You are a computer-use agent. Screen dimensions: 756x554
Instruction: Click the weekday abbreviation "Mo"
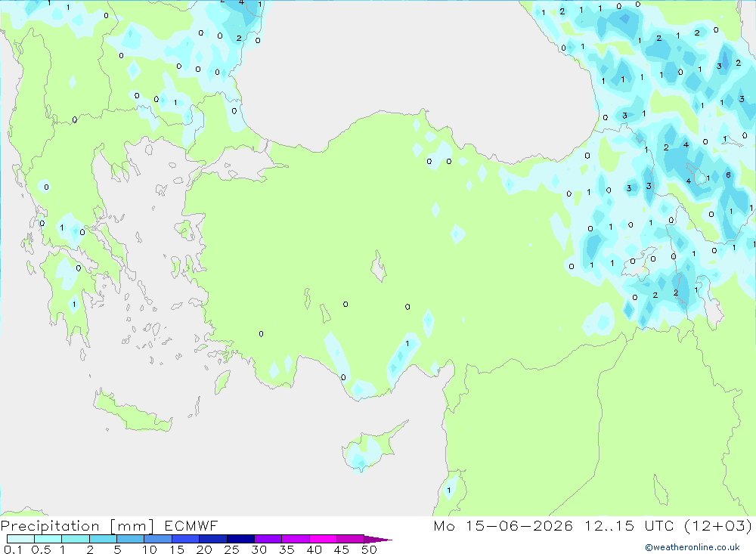click(444, 525)
